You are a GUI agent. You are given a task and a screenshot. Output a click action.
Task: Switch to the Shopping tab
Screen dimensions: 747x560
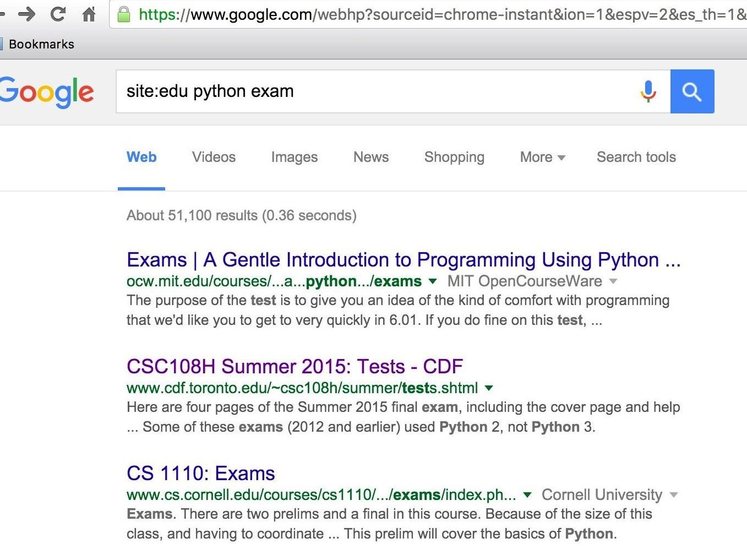coord(454,157)
